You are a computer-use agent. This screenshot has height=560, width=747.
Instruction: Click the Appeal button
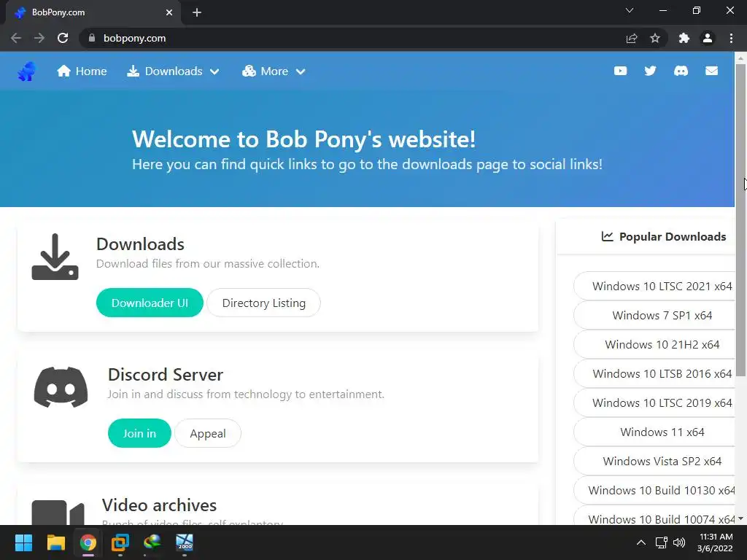pyautogui.click(x=208, y=433)
